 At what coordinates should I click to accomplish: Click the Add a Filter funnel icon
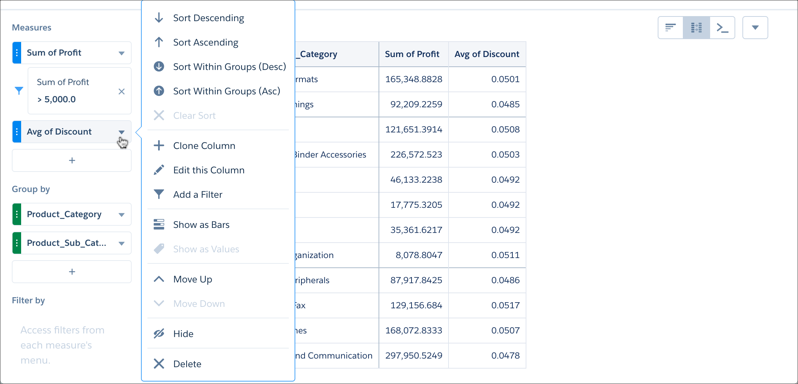159,194
